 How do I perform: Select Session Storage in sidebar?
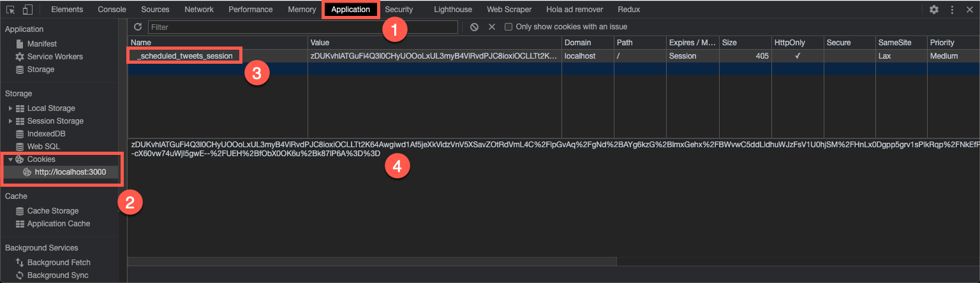click(x=55, y=121)
